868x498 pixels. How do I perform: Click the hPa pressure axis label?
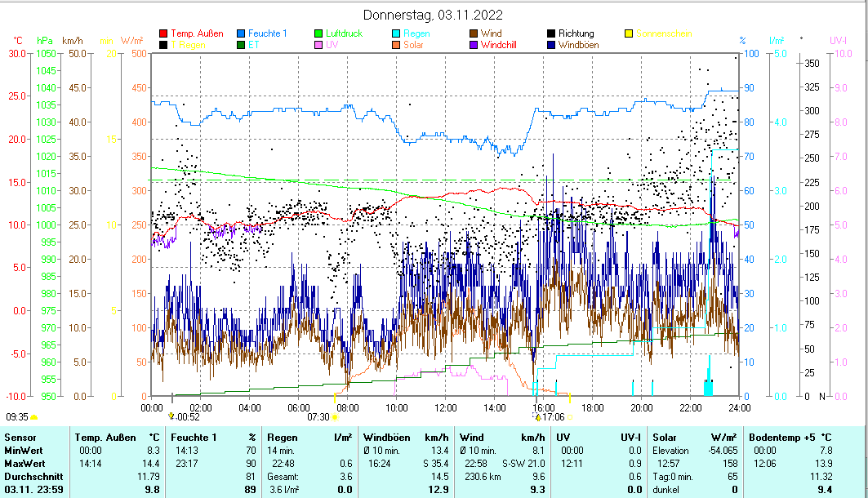coord(45,40)
